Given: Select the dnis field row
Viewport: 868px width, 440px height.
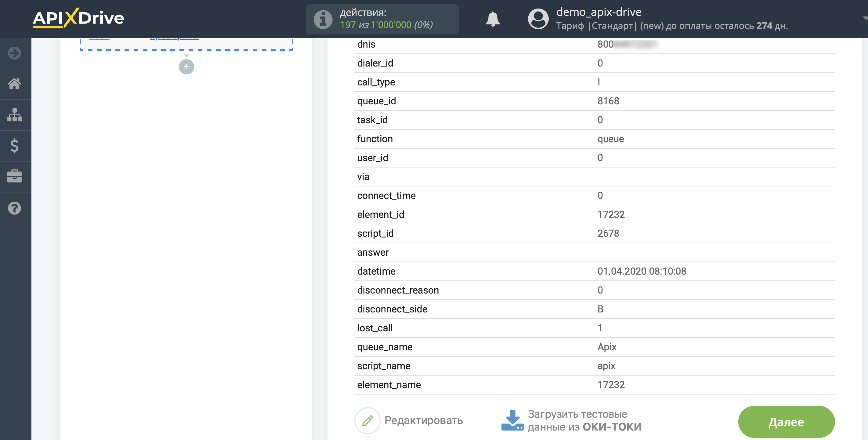Looking at the screenshot, I should (x=595, y=45).
